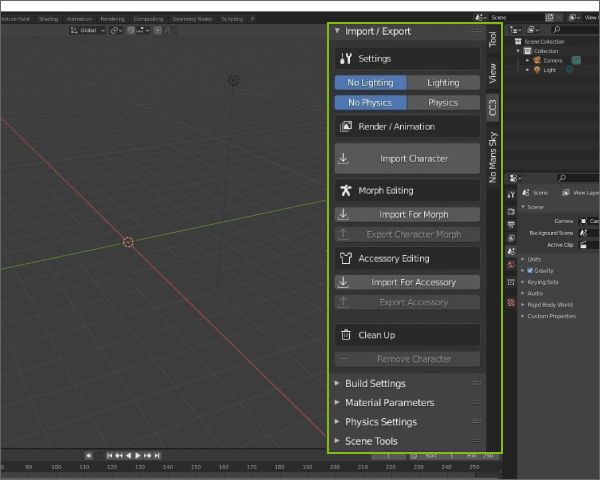Open the pivot point dropdown
This screenshot has width=600, height=480.
(116, 30)
